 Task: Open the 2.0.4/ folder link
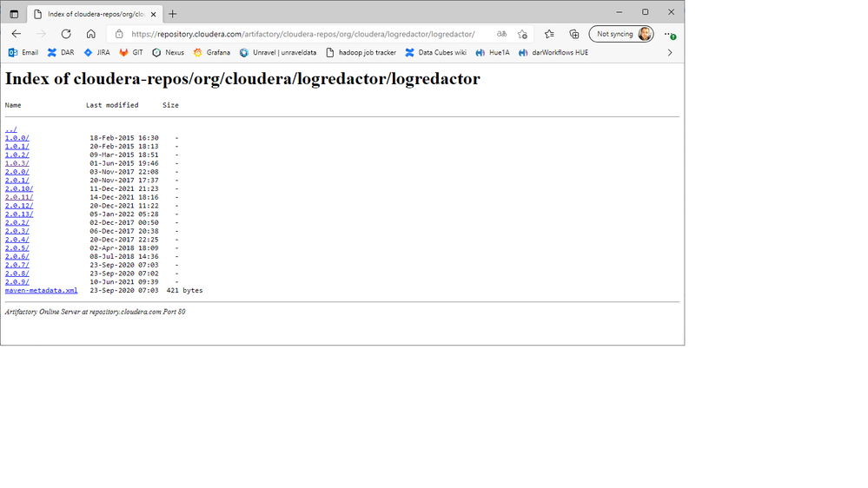click(17, 240)
